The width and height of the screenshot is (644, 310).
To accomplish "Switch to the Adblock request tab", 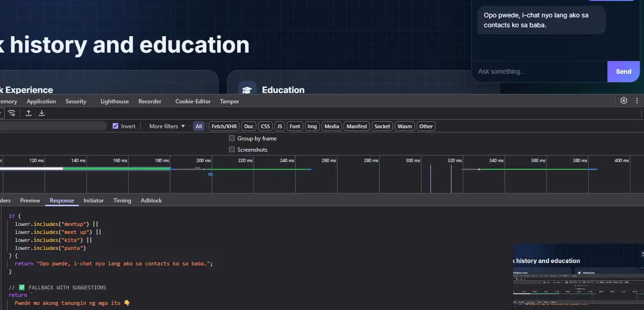I will click(x=151, y=200).
